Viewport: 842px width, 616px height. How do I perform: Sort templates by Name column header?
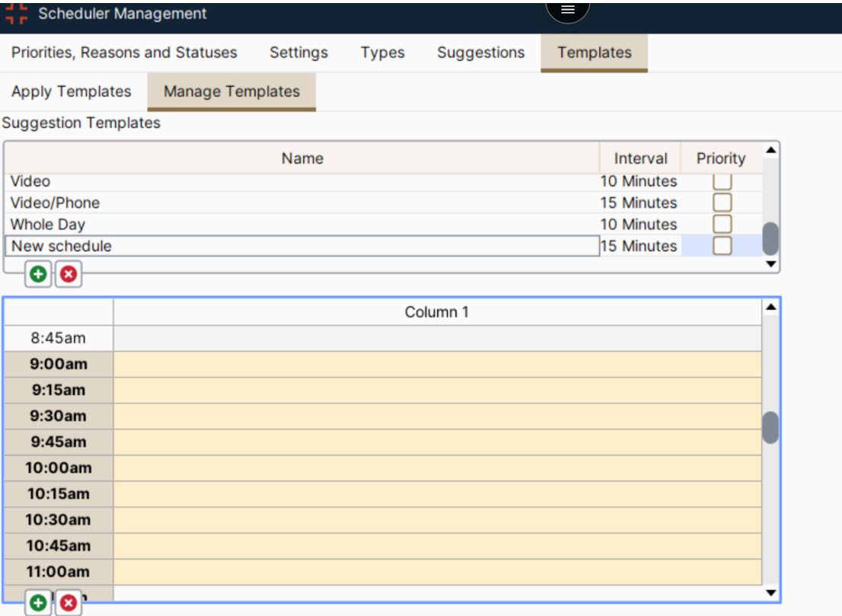point(302,158)
